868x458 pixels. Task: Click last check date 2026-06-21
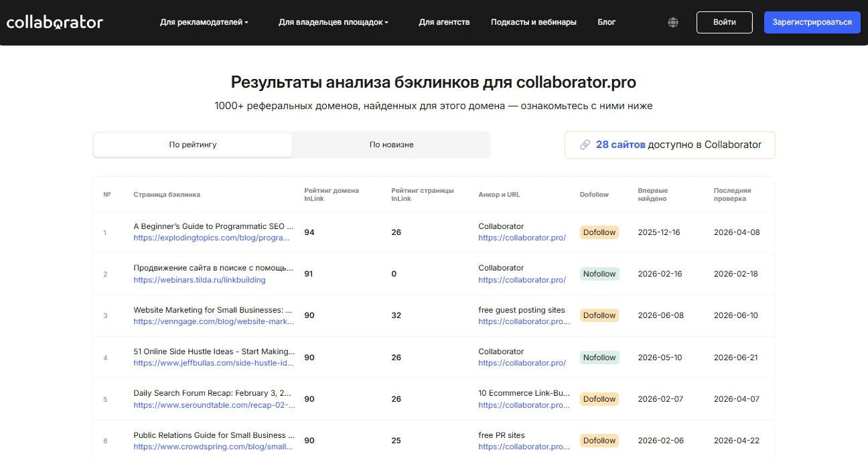[736, 358]
